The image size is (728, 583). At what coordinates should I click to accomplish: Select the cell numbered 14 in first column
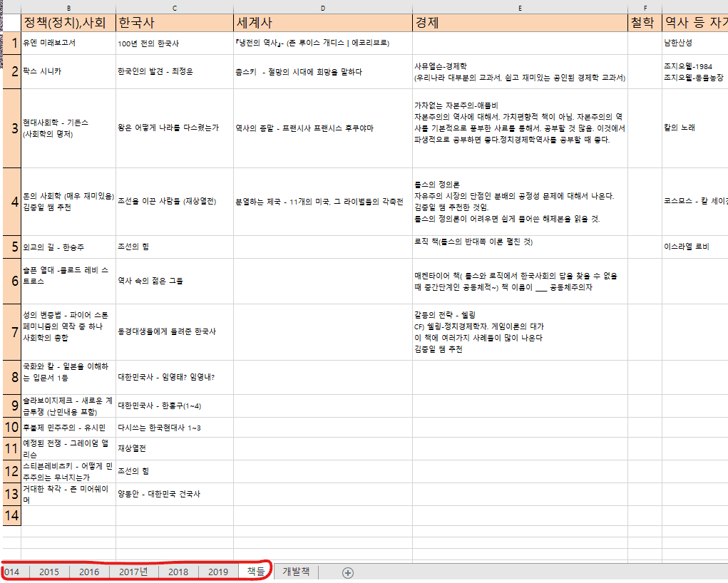click(11, 515)
